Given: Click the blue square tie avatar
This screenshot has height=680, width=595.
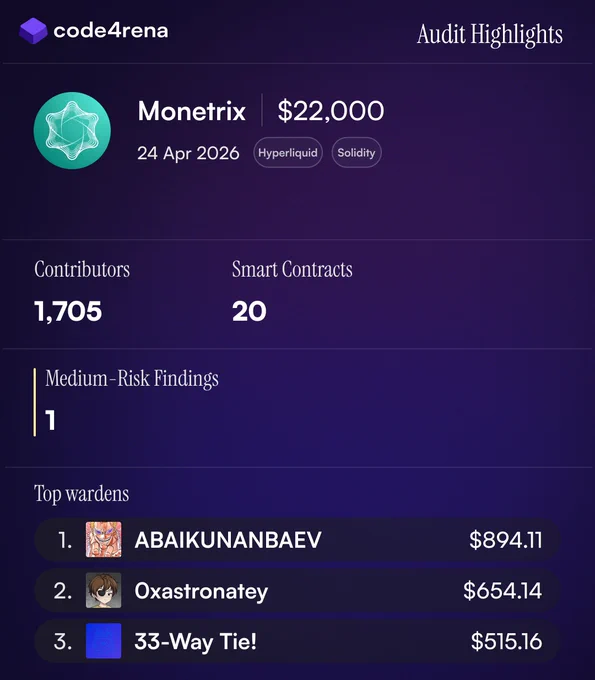Looking at the screenshot, I should point(104,641).
